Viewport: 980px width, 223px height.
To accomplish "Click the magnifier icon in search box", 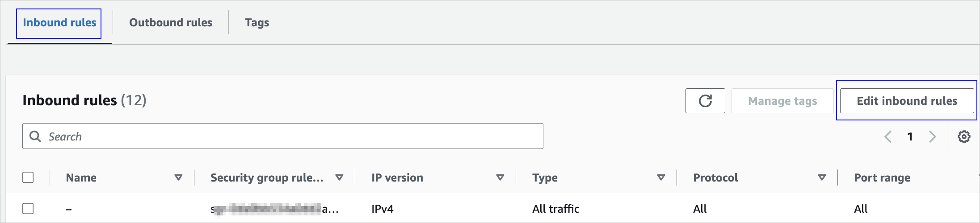I will click(35, 136).
